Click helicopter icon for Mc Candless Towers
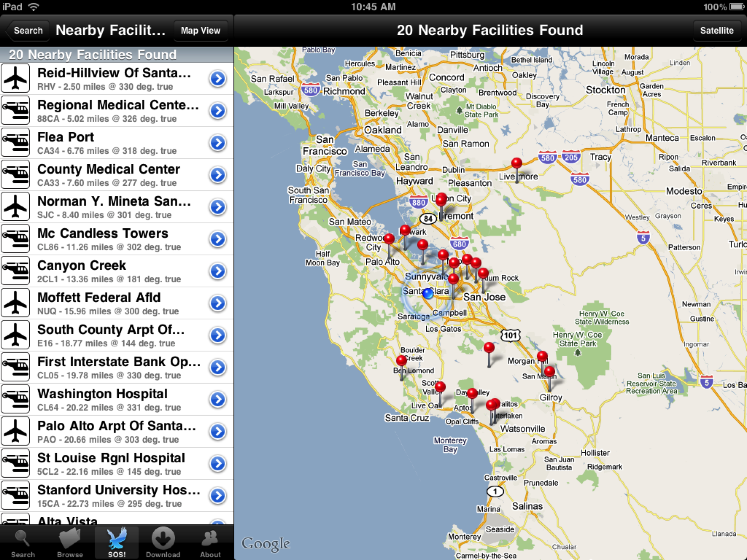Viewport: 747px width, 560px height. [x=15, y=239]
